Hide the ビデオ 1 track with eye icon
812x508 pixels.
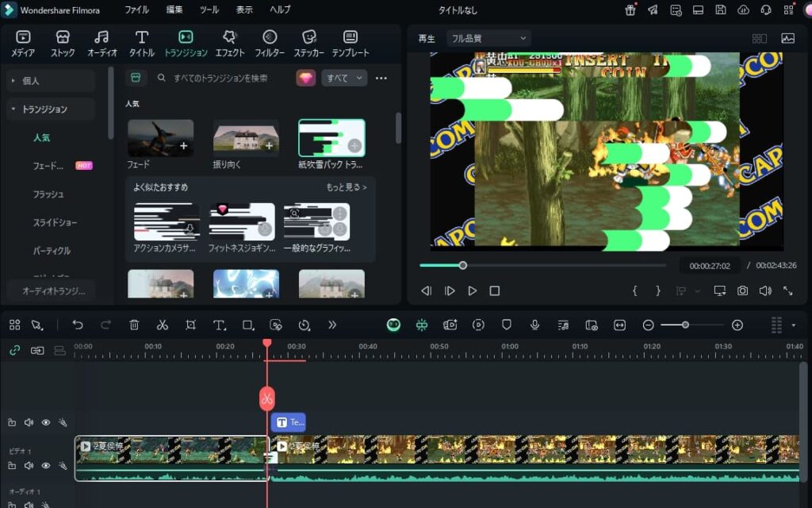pos(45,465)
